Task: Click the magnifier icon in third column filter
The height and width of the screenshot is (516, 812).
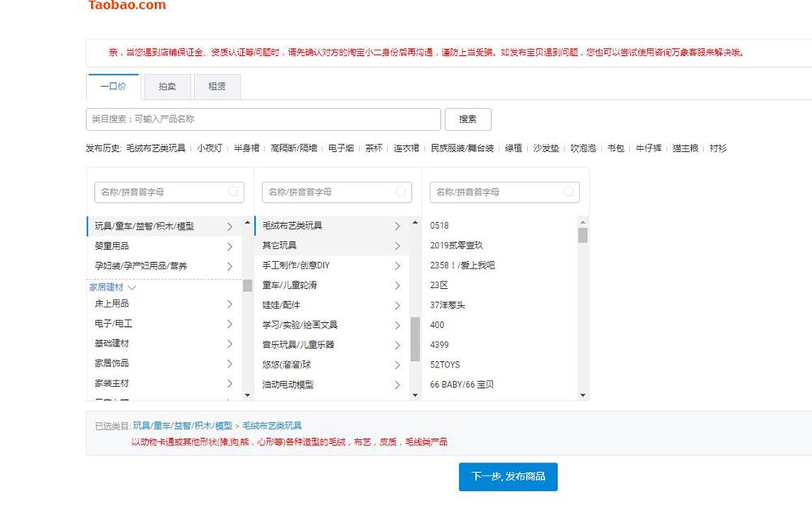Action: click(x=569, y=192)
